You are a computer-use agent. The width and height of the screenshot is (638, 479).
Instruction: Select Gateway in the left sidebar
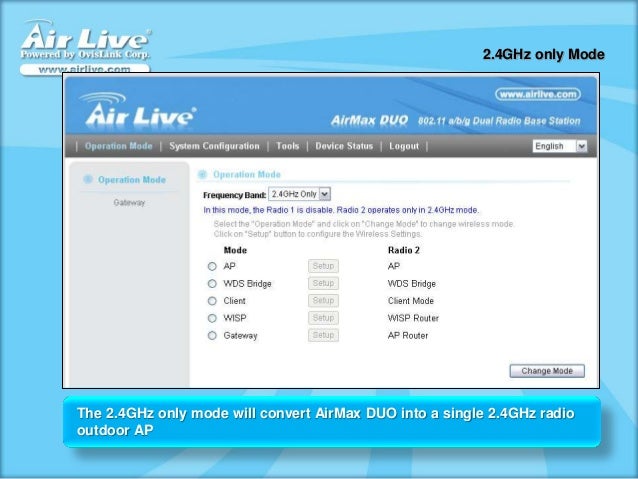(x=129, y=203)
